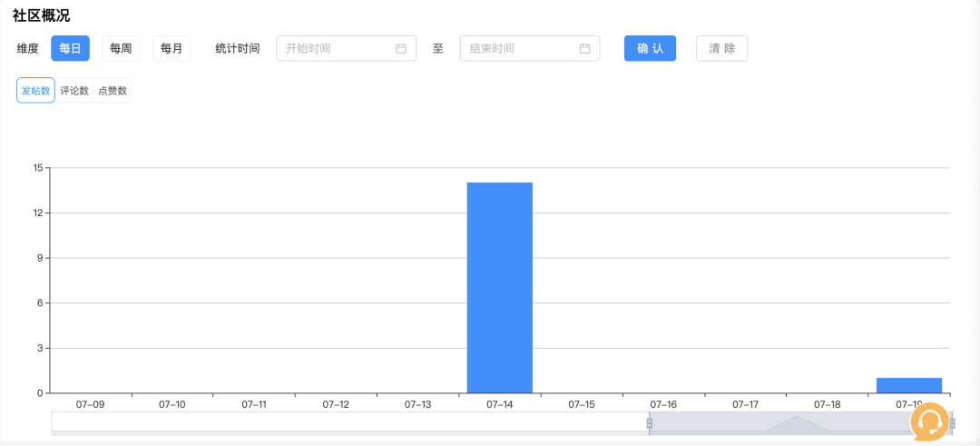Image resolution: width=980 pixels, height=446 pixels.
Task: Click the 清除 button
Action: coord(722,48)
